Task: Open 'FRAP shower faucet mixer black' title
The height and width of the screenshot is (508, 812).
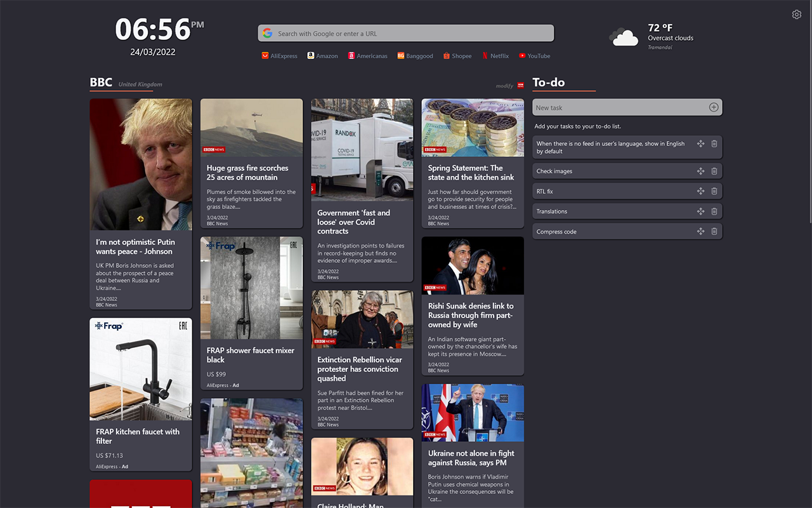Action: [x=251, y=355]
